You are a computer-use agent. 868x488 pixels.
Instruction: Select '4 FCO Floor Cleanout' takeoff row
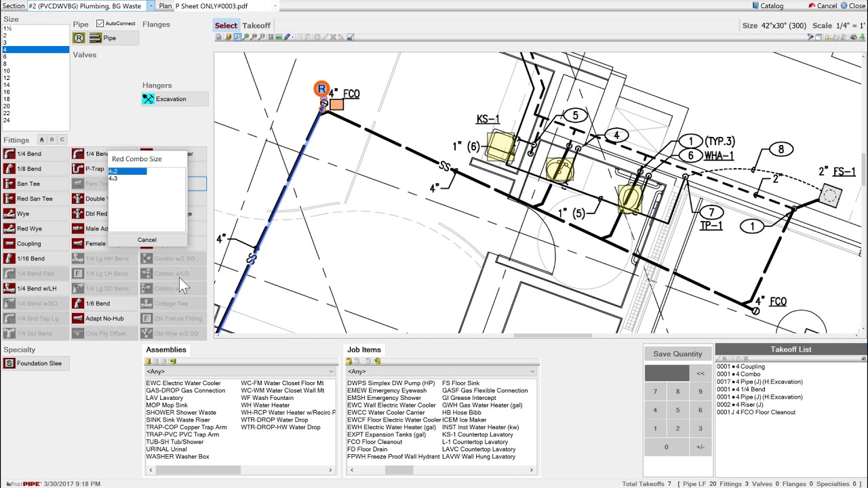click(x=756, y=412)
